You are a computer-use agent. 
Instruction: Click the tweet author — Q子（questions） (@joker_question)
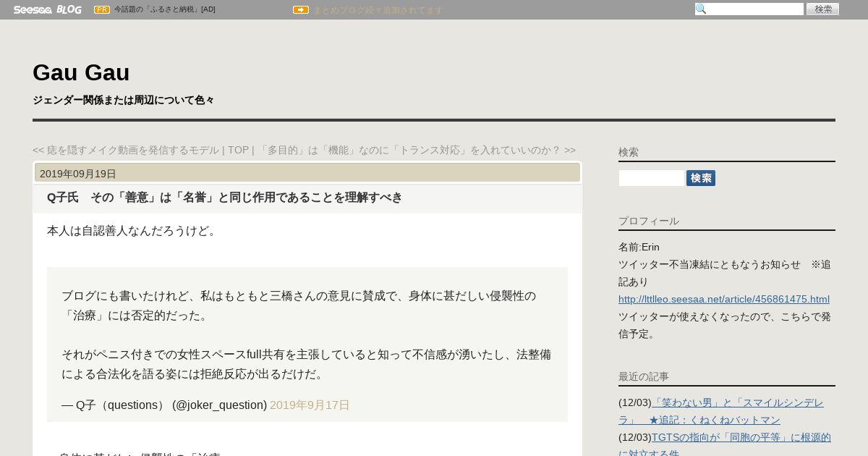click(164, 405)
